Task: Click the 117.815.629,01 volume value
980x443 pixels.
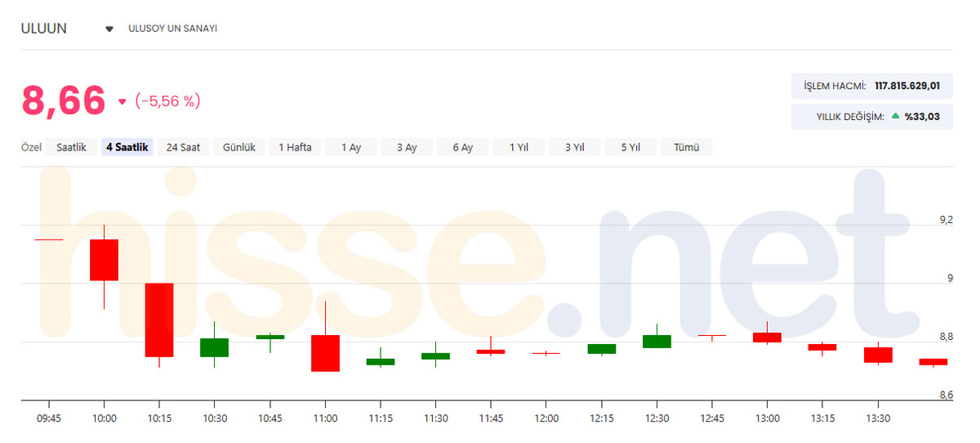Action: pyautogui.click(x=907, y=86)
